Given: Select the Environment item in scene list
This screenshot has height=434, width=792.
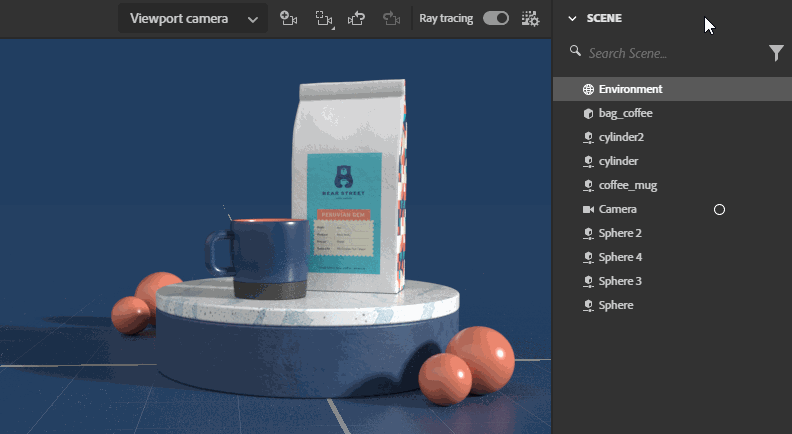Looking at the screenshot, I should coord(630,89).
